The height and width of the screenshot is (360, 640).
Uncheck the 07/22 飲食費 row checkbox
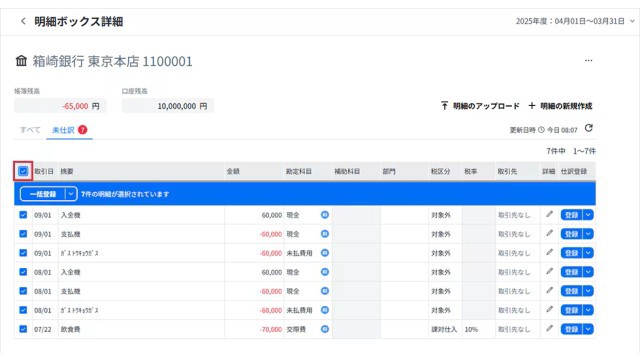23,329
